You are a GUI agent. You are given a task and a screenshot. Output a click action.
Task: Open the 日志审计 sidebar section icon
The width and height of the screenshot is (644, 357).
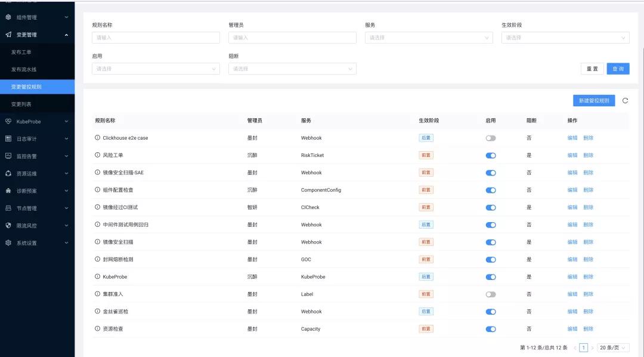pos(7,139)
